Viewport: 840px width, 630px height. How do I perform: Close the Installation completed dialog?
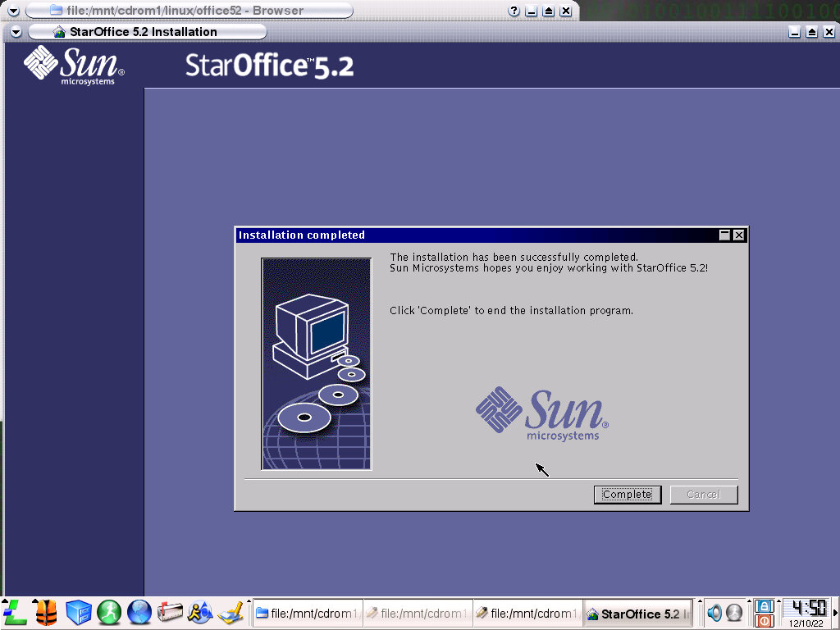tap(739, 235)
